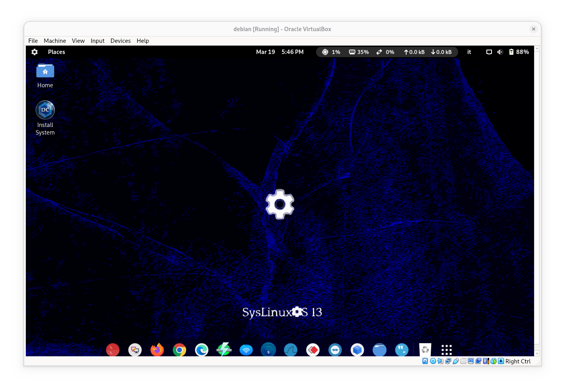
Task: Click the Mar 19 5:46 PM clock
Action: [280, 52]
